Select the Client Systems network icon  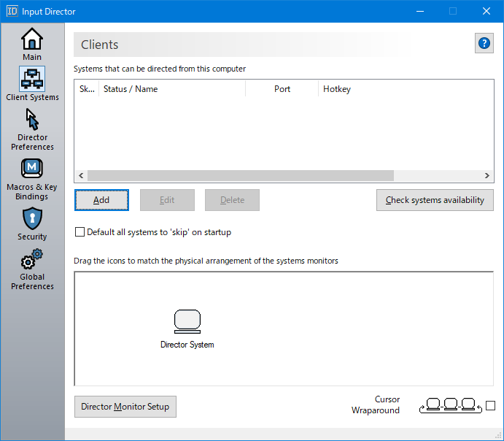pyautogui.click(x=32, y=79)
